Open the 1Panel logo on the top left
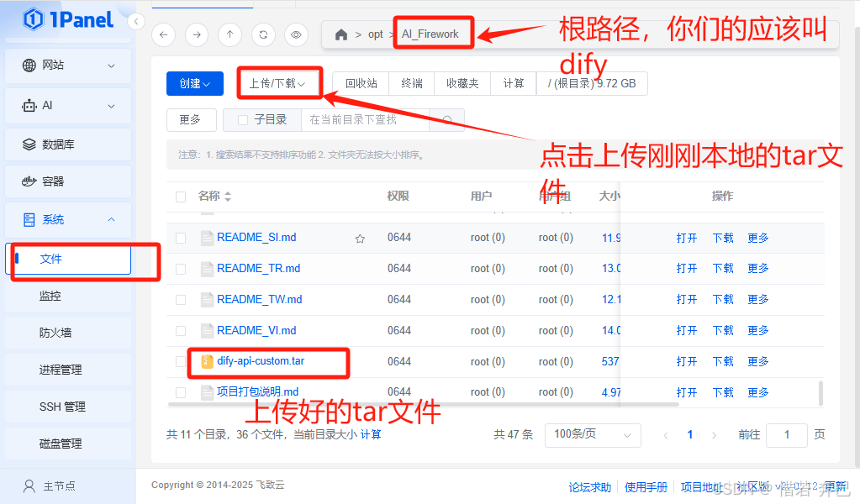Image resolution: width=860 pixels, height=504 pixels. [59, 19]
